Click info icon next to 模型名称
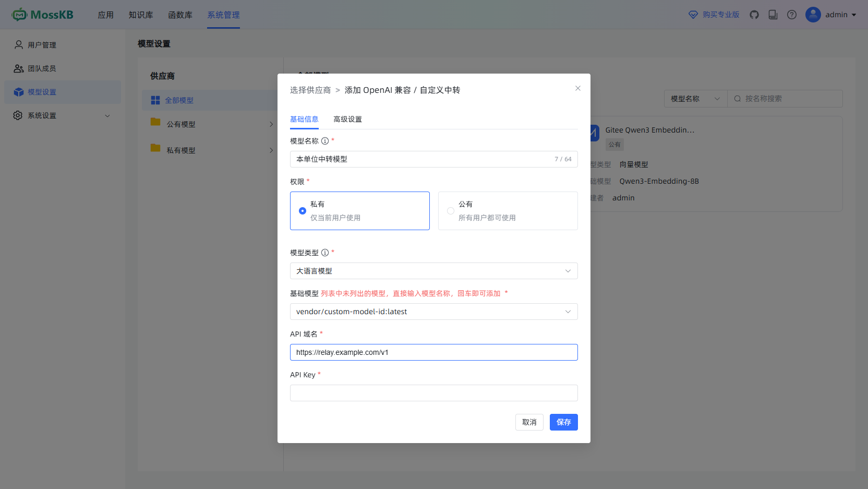This screenshot has height=489, width=868. click(x=325, y=141)
